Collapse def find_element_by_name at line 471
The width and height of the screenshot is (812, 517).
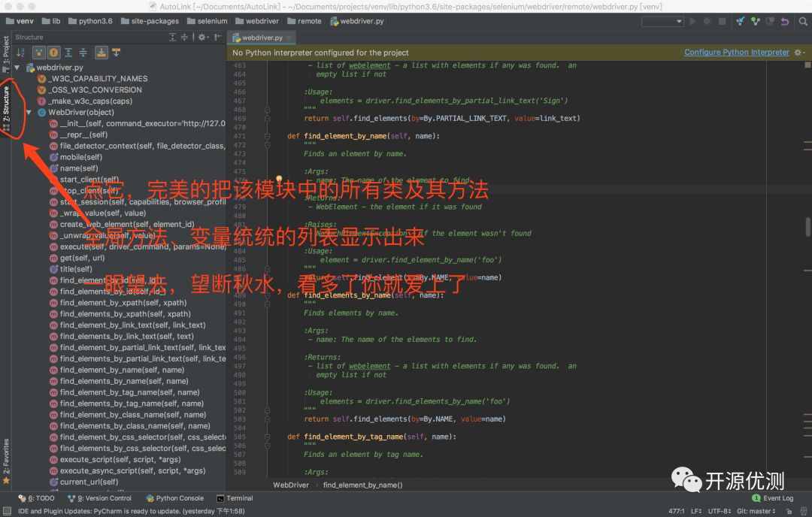267,136
